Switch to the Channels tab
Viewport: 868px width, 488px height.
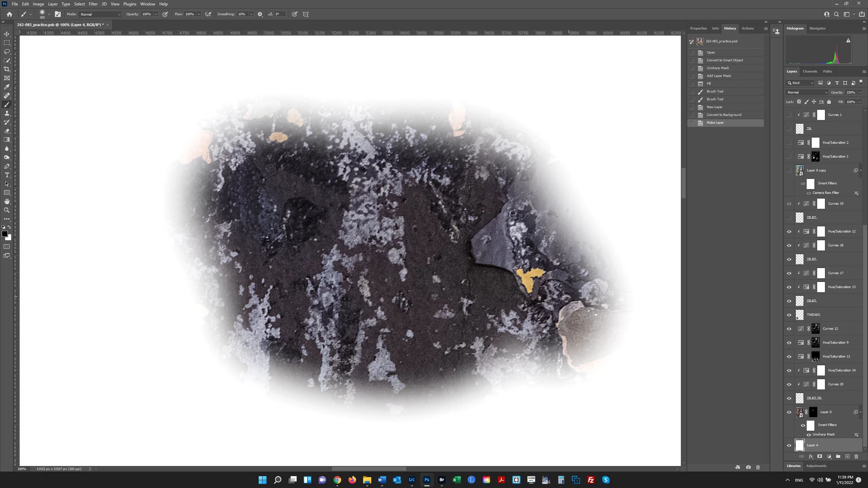click(810, 71)
